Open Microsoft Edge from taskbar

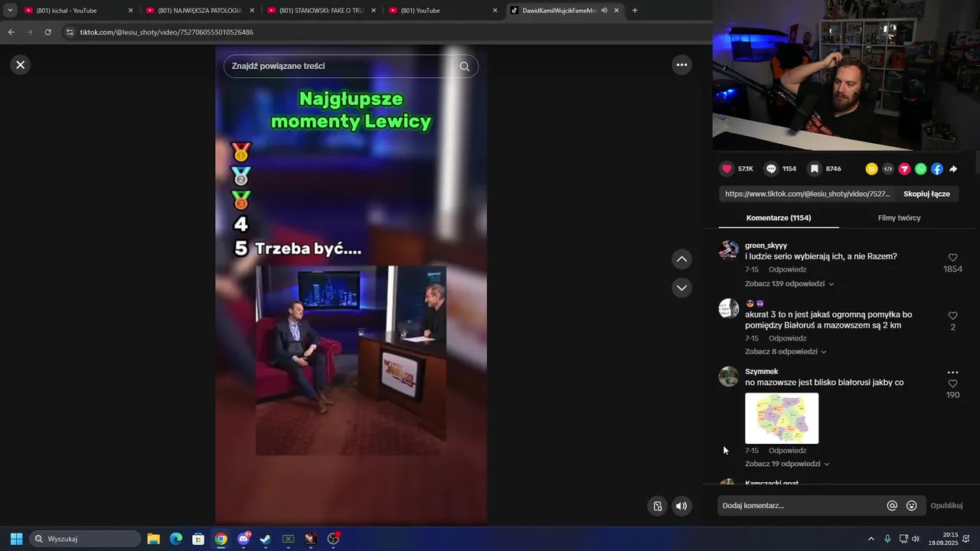tap(175, 539)
